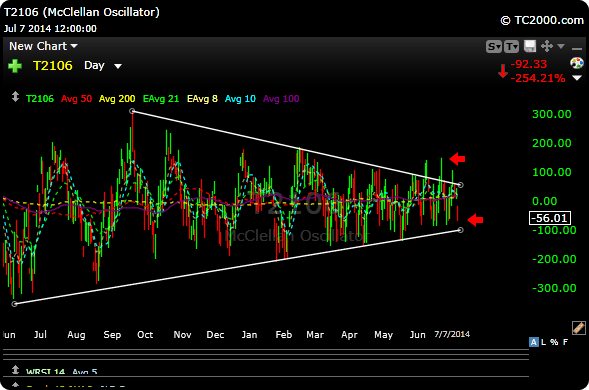Toggle the % percent scale button
This screenshot has width=589, height=390.
click(554, 342)
